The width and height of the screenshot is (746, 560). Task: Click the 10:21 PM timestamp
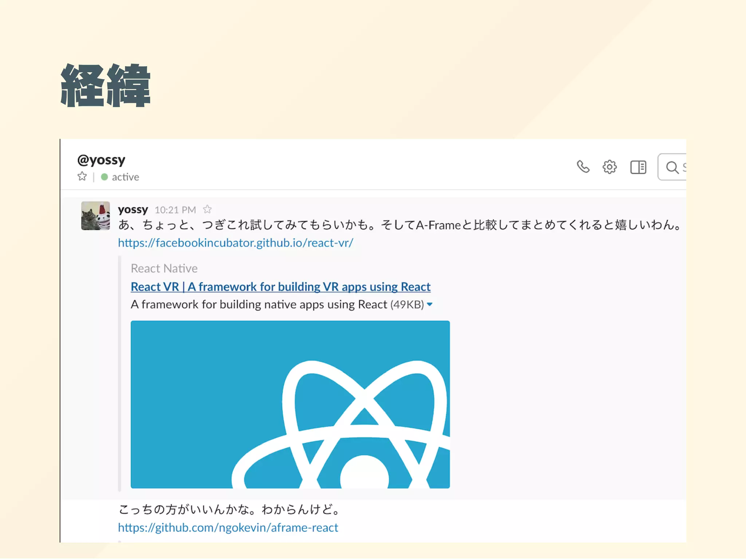[175, 210]
